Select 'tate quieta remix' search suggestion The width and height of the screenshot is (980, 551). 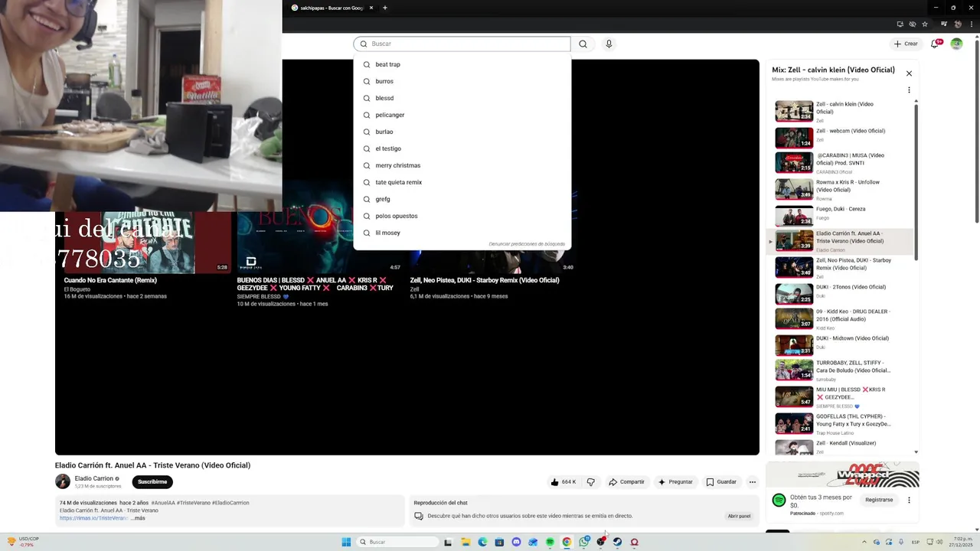coord(462,182)
